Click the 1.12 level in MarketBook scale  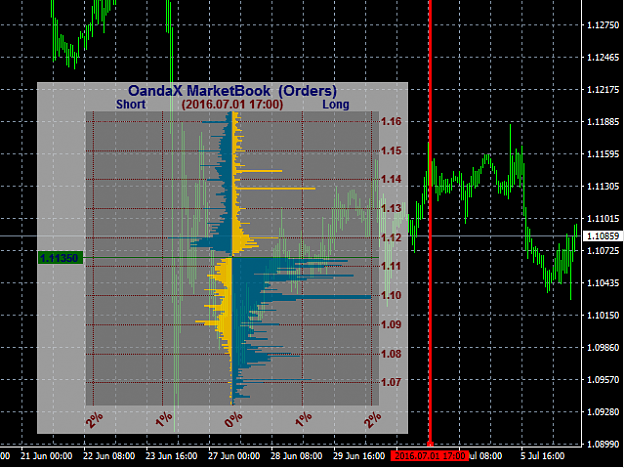(x=391, y=237)
